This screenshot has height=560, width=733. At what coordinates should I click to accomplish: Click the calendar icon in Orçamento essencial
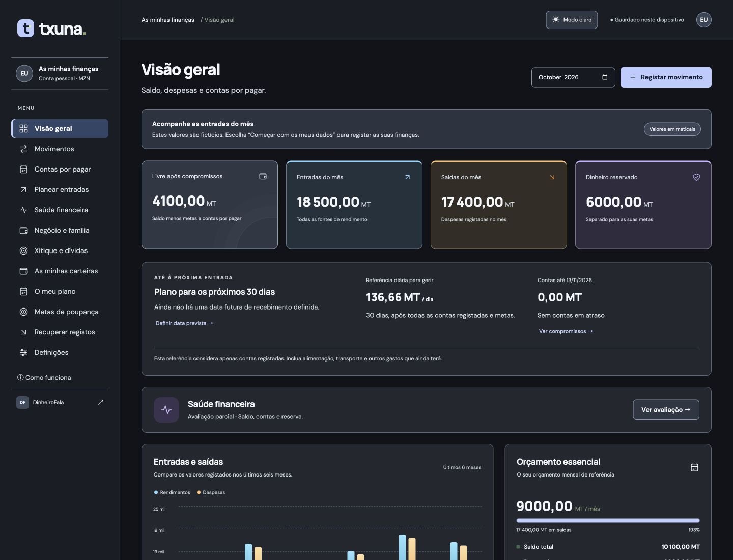pyautogui.click(x=694, y=467)
